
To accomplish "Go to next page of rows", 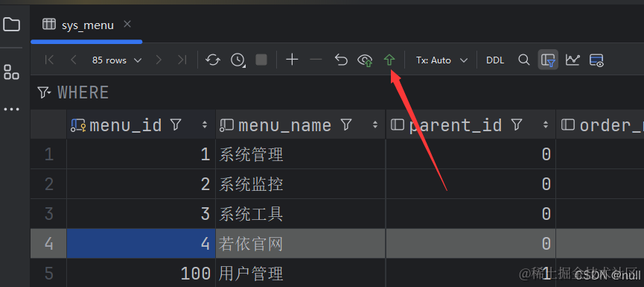I will tap(159, 60).
